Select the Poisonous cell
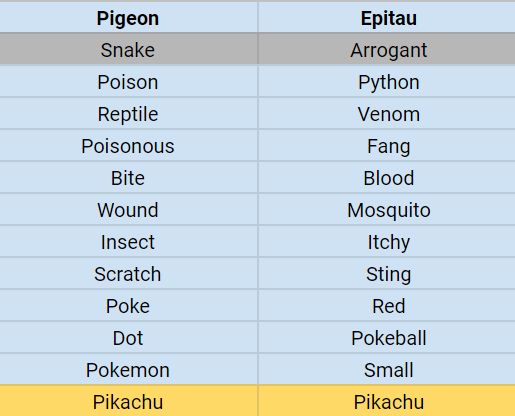 click(128, 146)
